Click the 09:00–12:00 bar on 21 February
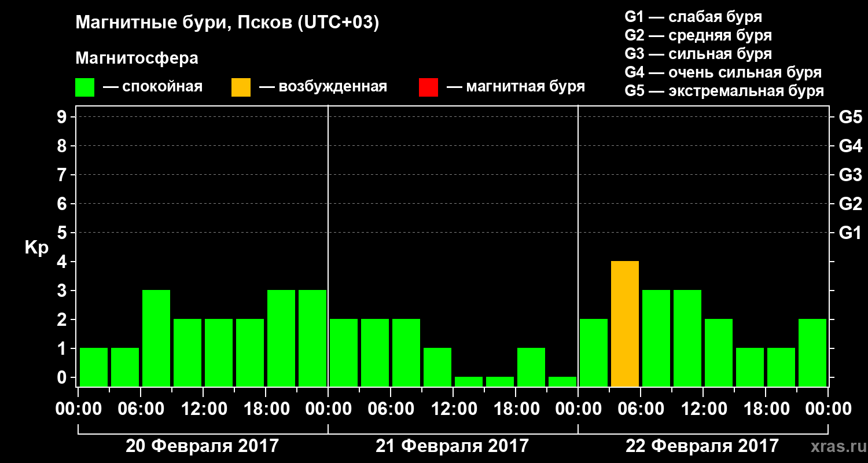868x463 pixels. point(437,367)
